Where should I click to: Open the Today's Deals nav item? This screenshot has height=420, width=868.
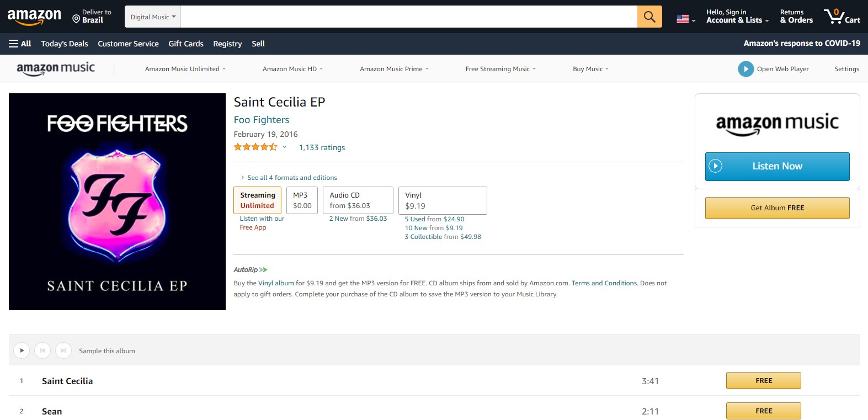[65, 44]
